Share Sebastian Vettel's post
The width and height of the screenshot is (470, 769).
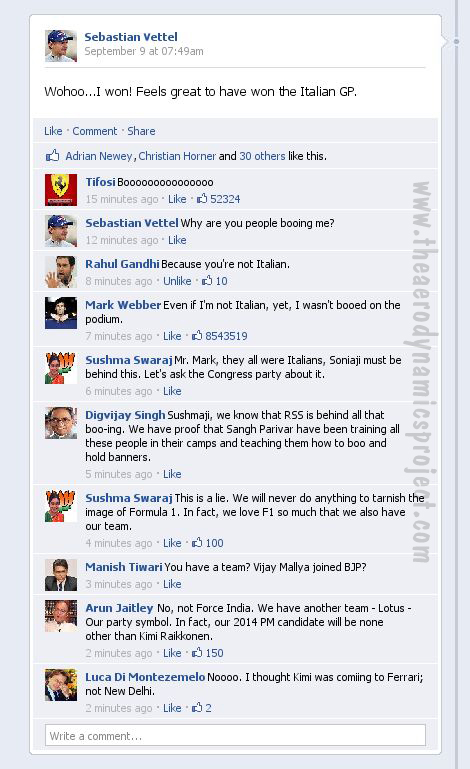point(141,131)
